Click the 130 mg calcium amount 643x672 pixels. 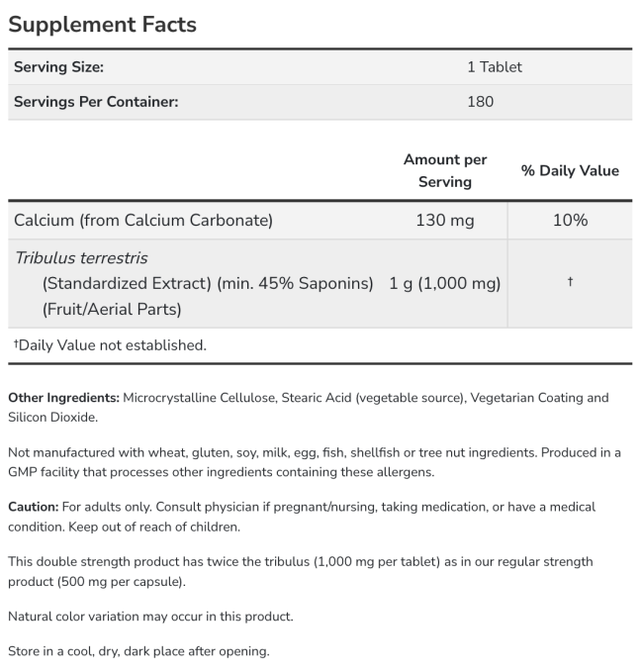pyautogui.click(x=445, y=221)
